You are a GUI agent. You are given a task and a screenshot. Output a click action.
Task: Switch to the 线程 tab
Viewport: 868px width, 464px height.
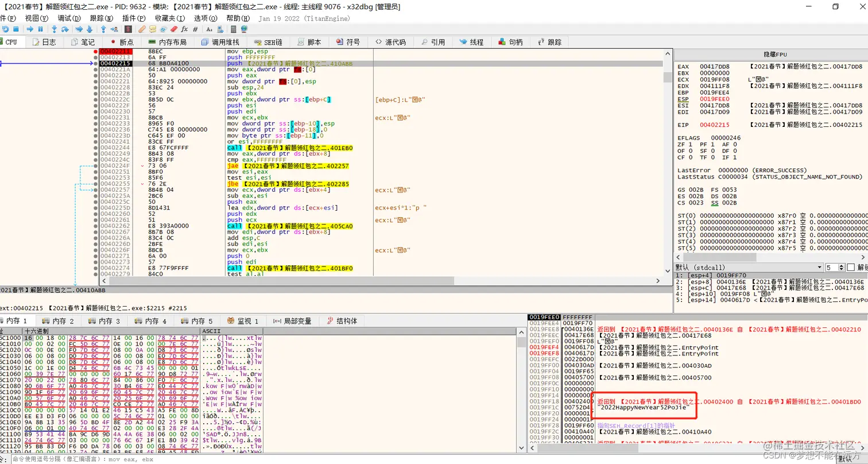click(x=471, y=42)
